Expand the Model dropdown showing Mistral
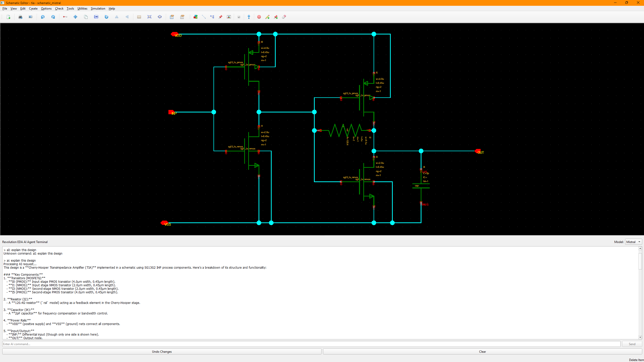644x362 pixels. 633,242
